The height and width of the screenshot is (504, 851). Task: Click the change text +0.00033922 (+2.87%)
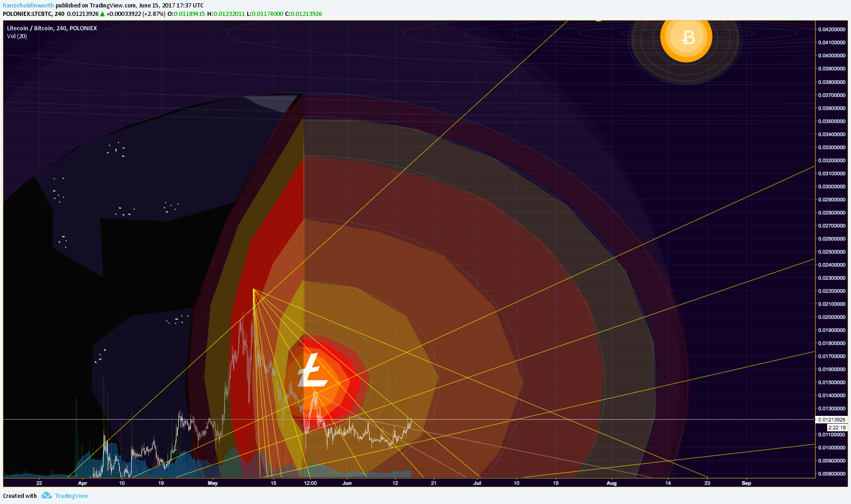pos(136,14)
